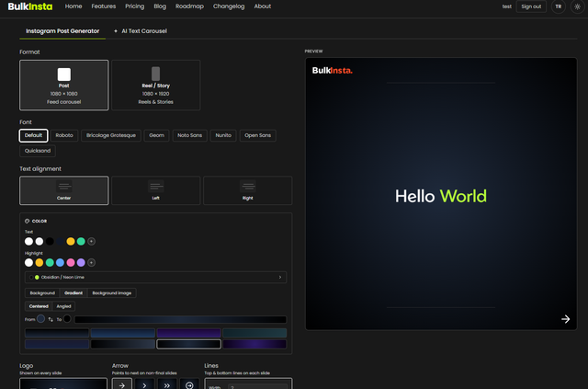The height and width of the screenshot is (389, 588).
Task: Pick the green Text color swatch
Action: (81, 242)
